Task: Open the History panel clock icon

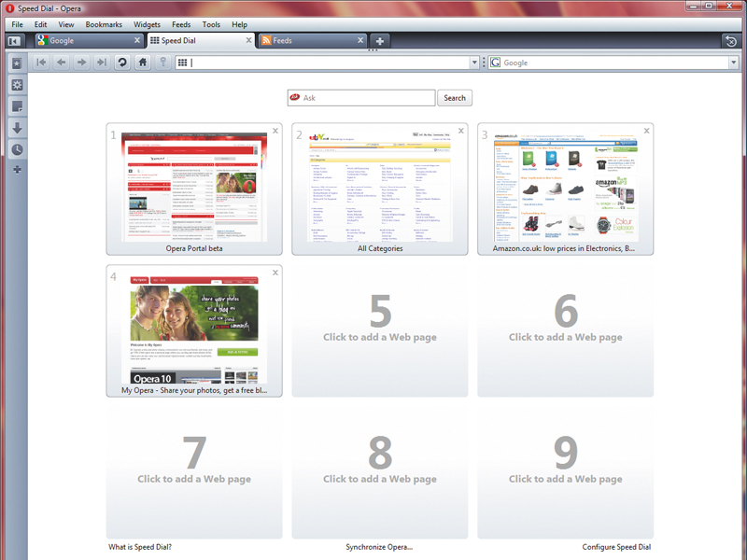Action: (x=17, y=149)
